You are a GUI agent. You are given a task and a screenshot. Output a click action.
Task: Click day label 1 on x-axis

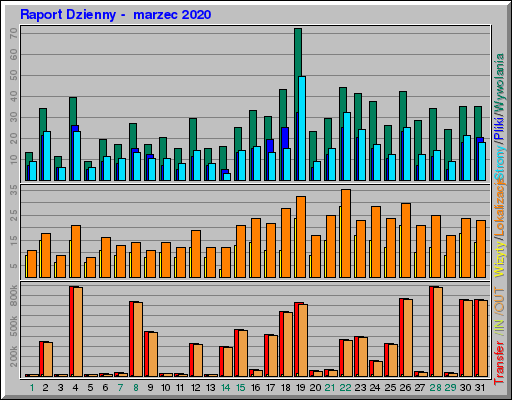[x=32, y=388]
